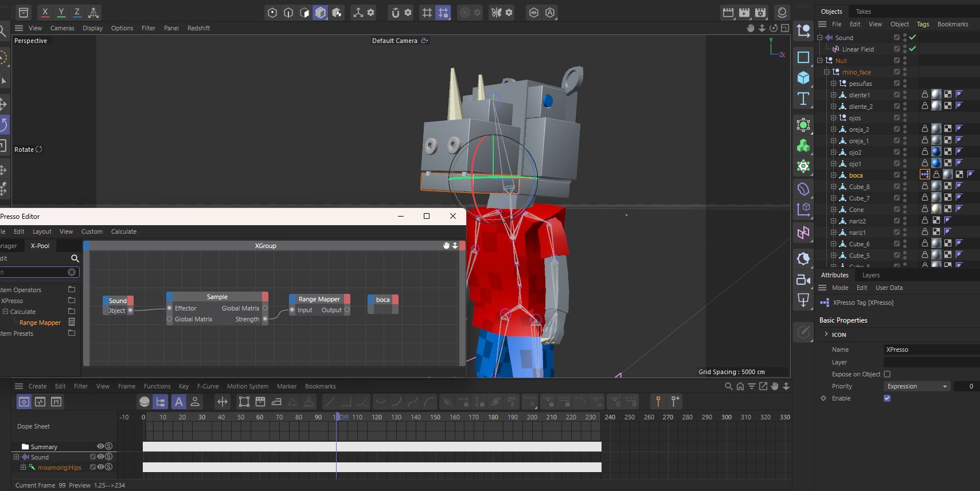Click the blue material sphere tag on ojo2

[x=936, y=152]
